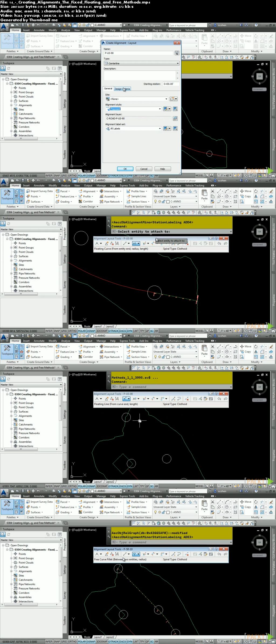
Task: Toggle POLAR in Floating Curve frame status bar
Action: point(82,331)
